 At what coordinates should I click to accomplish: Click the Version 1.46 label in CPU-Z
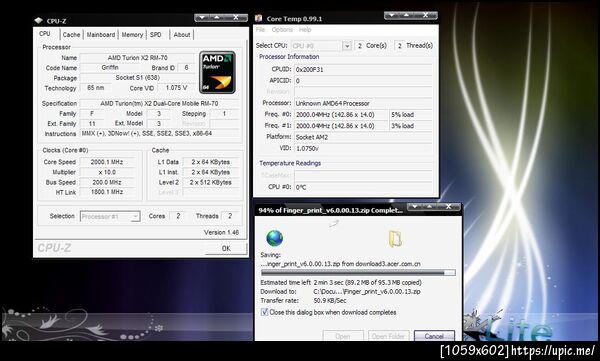(221, 232)
